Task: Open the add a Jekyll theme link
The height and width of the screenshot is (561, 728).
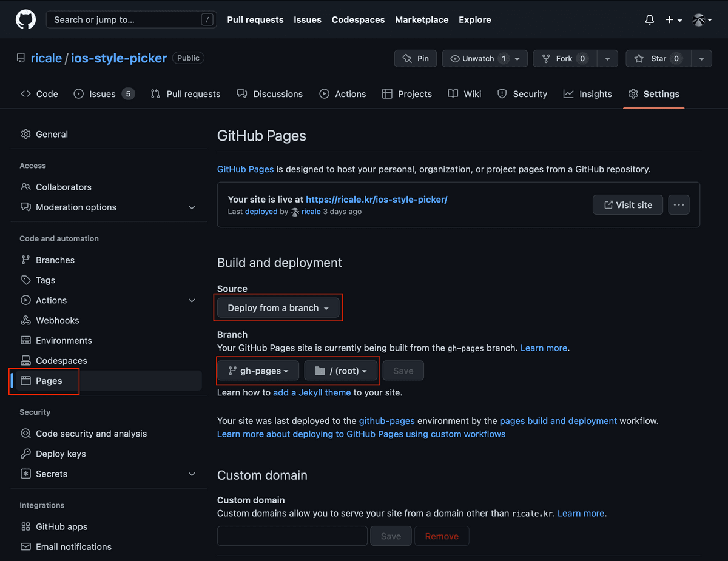Action: [312, 392]
